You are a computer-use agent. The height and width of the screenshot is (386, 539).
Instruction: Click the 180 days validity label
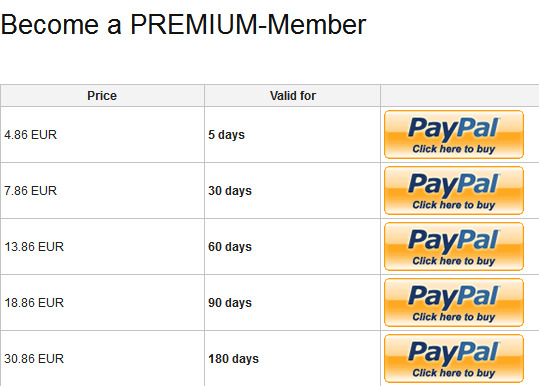click(x=233, y=359)
